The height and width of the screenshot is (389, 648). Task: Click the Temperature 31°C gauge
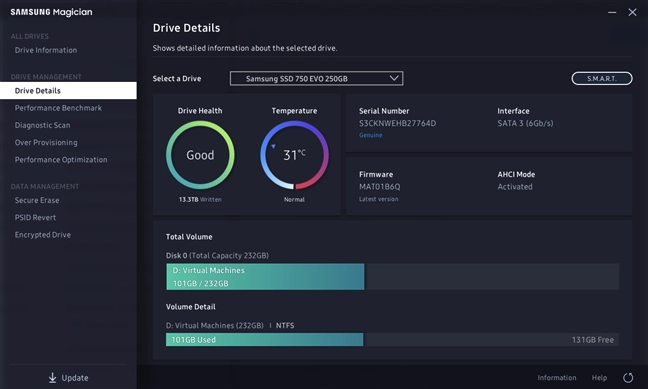(294, 155)
